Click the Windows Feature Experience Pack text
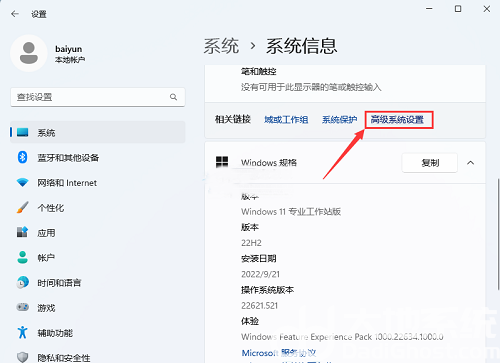500x363 pixels. tap(342, 337)
